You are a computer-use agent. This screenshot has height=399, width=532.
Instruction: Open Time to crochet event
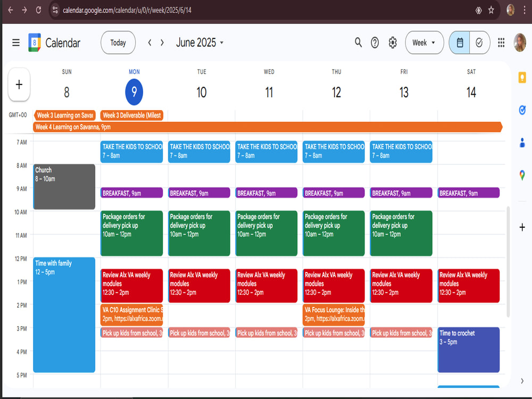point(469,350)
